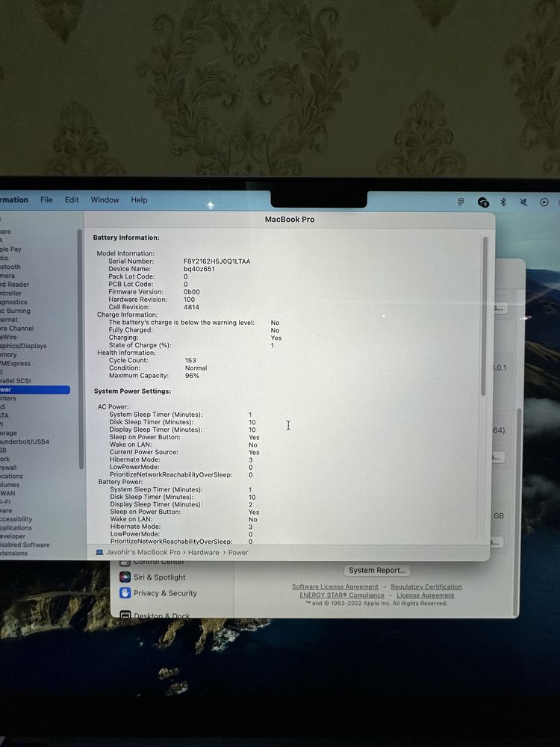Open Regulatory Certification link

point(426,587)
